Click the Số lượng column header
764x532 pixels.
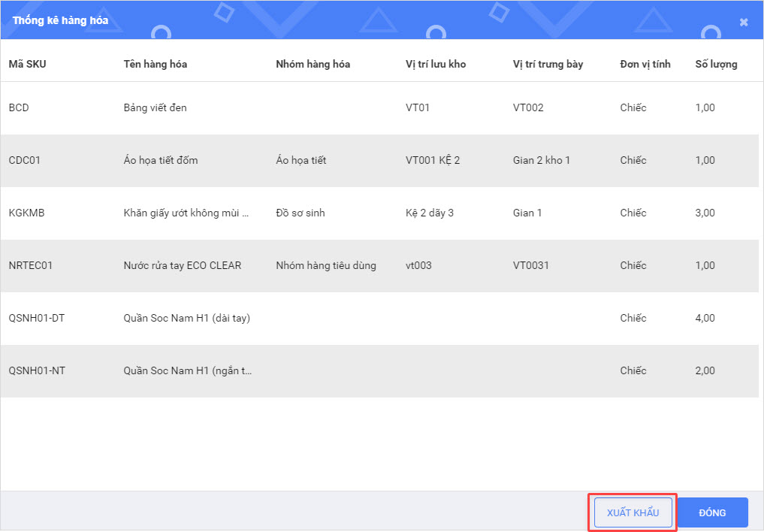tap(716, 64)
